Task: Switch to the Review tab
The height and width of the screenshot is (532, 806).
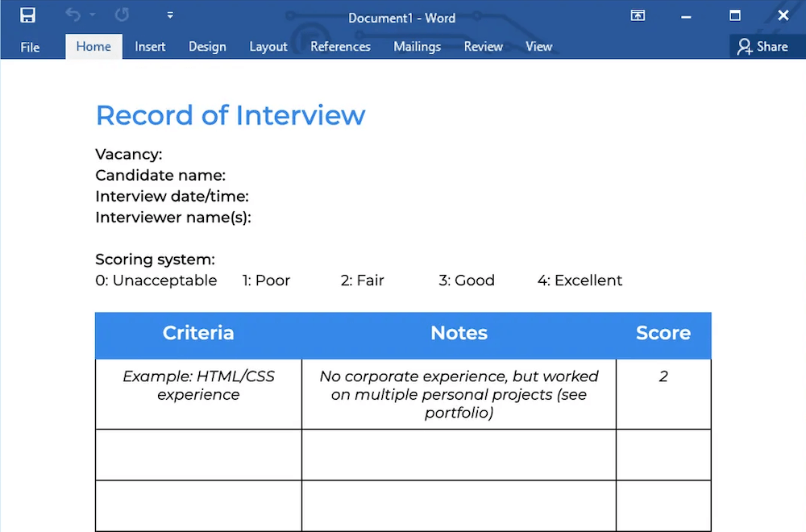Action: coord(483,47)
